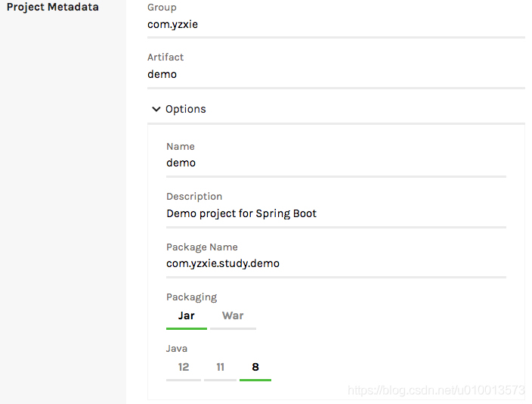Viewport: 532px width, 404px height.
Task: Click the Project Metadata heading
Action: 53,8
